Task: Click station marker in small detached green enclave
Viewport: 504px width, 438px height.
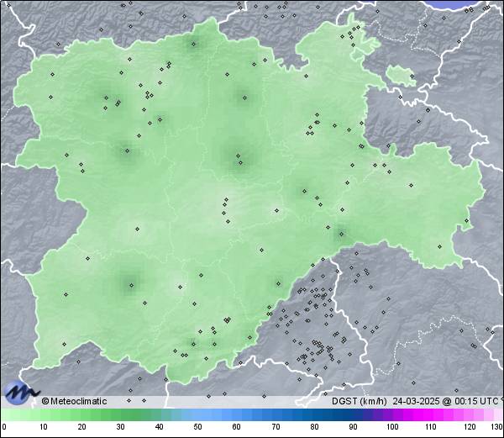Action: point(412,75)
